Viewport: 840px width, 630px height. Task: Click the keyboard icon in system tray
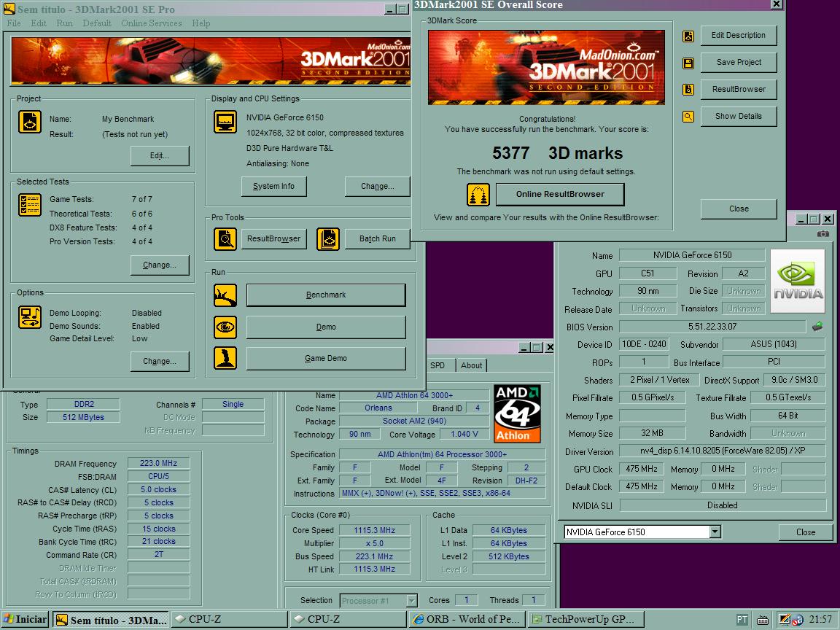[x=762, y=621]
